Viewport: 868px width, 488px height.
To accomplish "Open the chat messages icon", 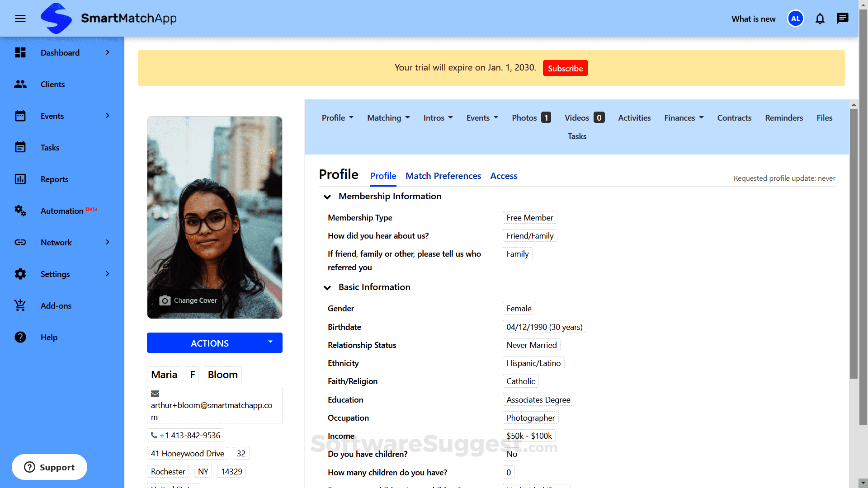I will pyautogui.click(x=842, y=19).
